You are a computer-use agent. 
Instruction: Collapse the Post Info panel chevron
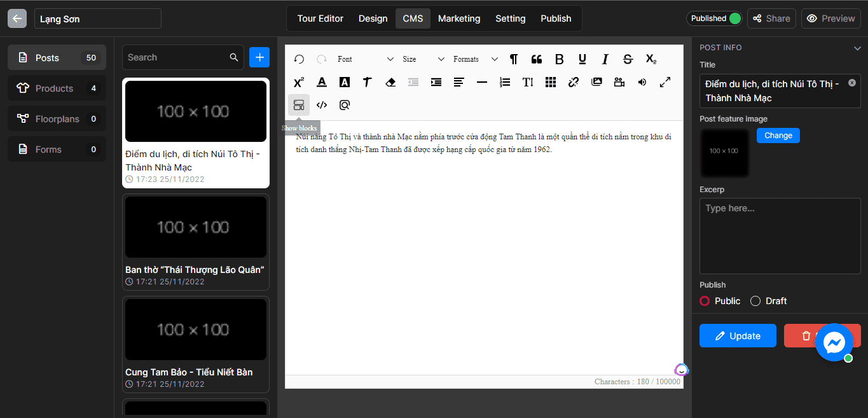point(857,48)
